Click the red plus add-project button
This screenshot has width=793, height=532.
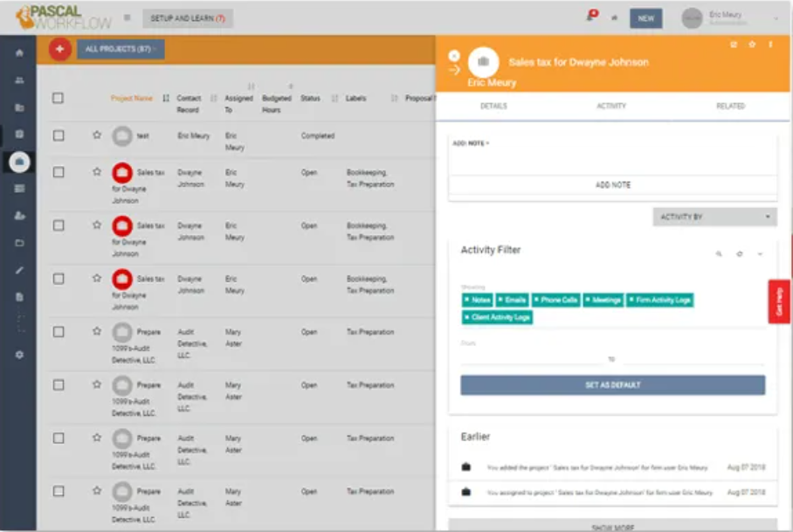pos(59,49)
